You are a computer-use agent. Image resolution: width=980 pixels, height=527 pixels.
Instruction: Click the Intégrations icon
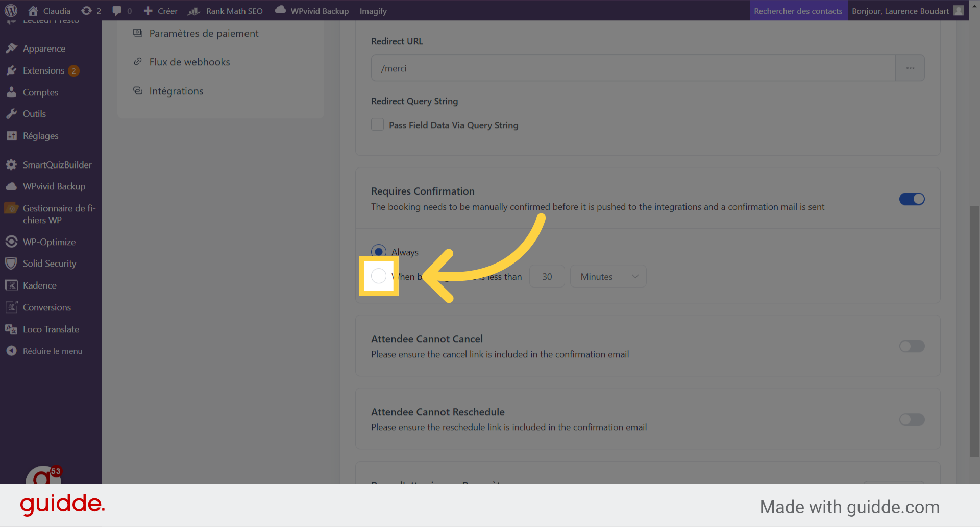click(138, 91)
